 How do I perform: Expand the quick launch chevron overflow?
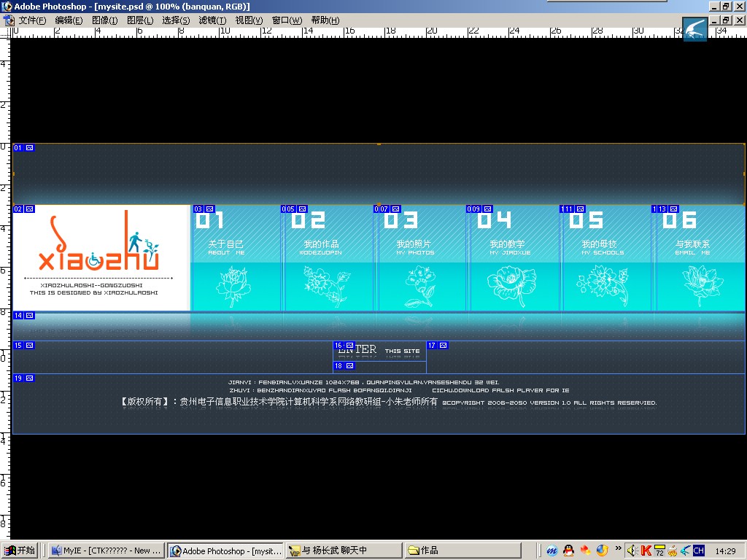click(x=618, y=548)
